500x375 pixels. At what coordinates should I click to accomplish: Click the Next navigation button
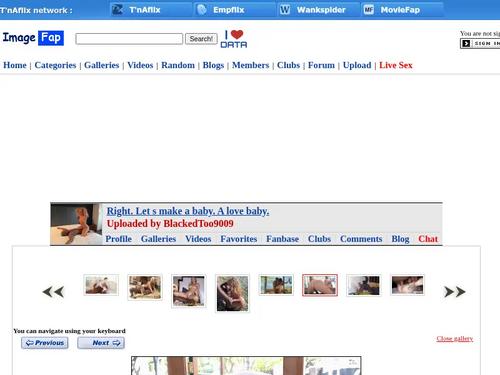[101, 343]
